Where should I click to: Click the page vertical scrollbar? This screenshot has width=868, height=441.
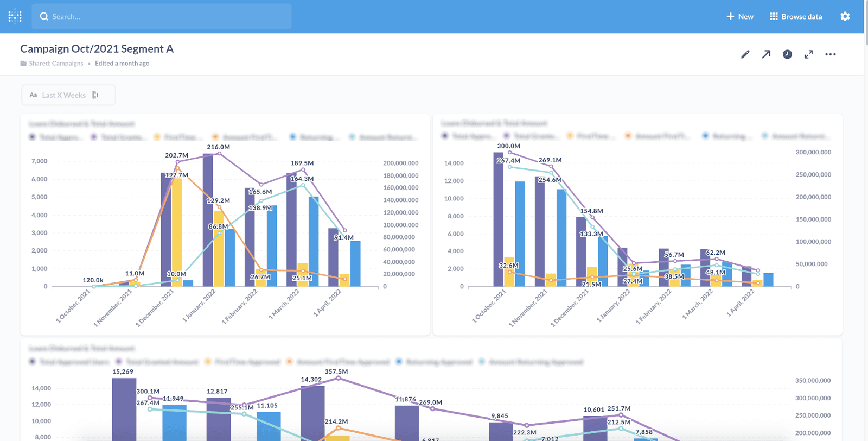point(866,22)
